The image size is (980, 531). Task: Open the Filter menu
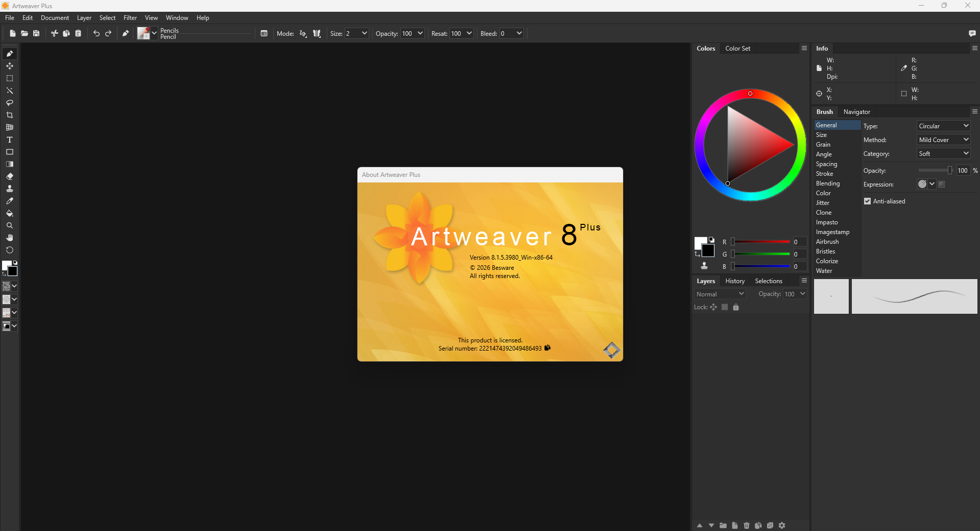130,18
